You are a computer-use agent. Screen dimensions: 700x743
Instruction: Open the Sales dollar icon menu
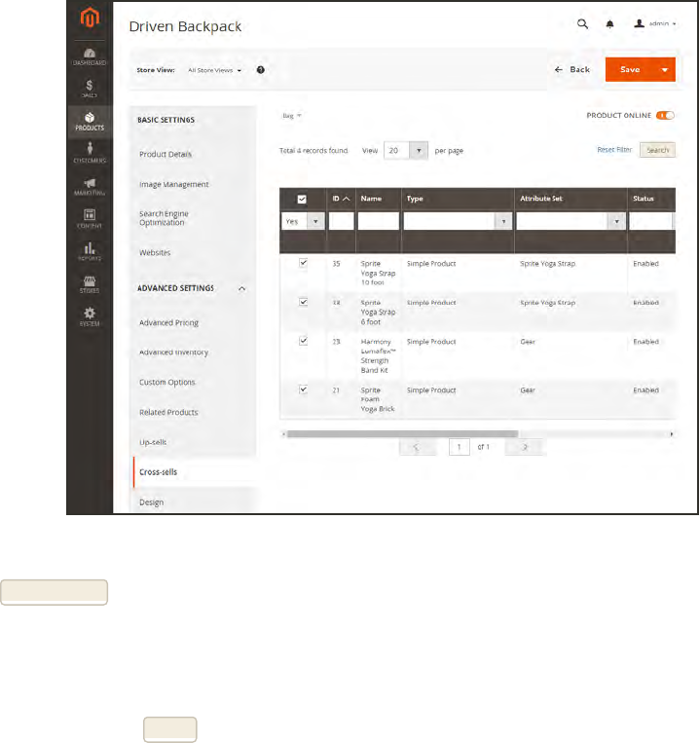pos(90,89)
